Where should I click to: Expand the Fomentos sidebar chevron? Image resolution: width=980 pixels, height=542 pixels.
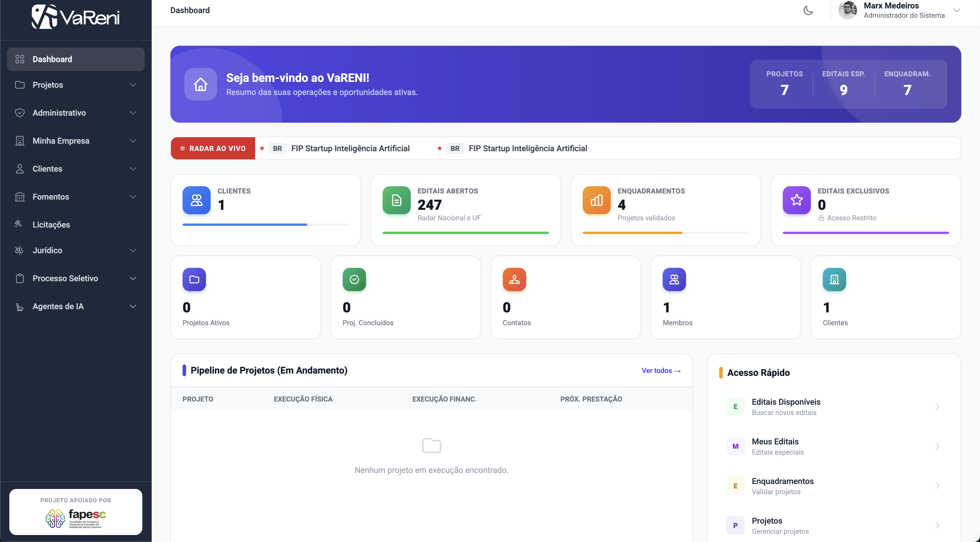point(133,196)
